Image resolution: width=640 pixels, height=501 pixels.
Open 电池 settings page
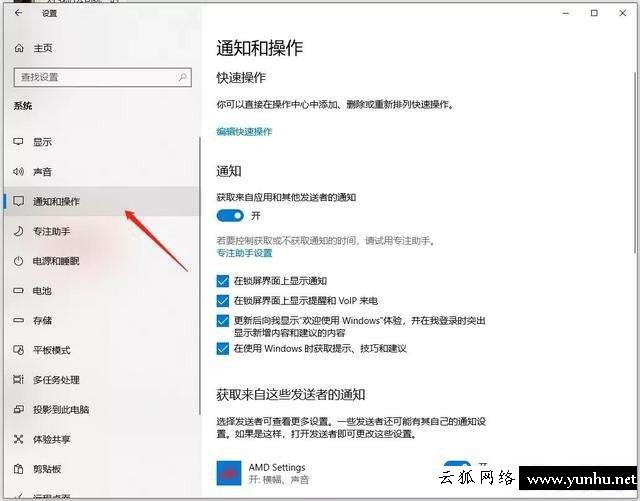[x=102, y=291]
